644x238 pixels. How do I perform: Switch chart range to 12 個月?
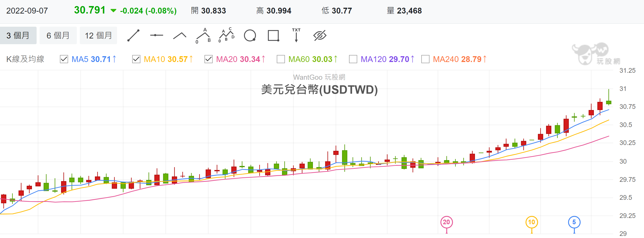[98, 35]
